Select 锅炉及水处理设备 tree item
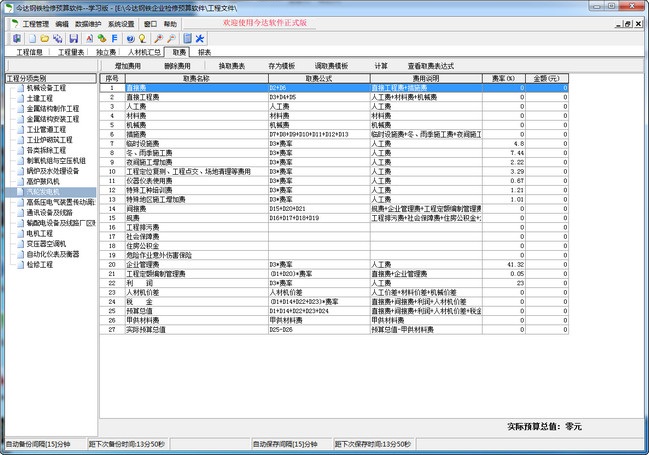This screenshot has height=455, width=649. click(53, 171)
